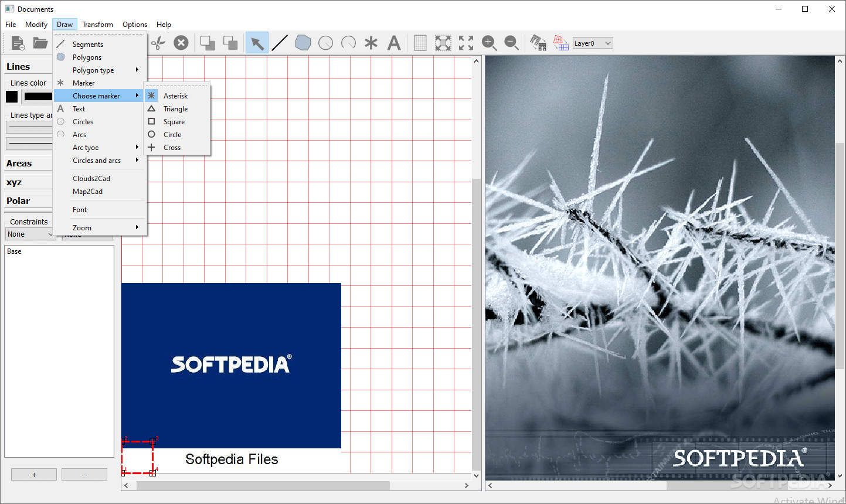Viewport: 846px width, 504px height.
Task: Select the arrow pointer tool
Action: [x=257, y=43]
